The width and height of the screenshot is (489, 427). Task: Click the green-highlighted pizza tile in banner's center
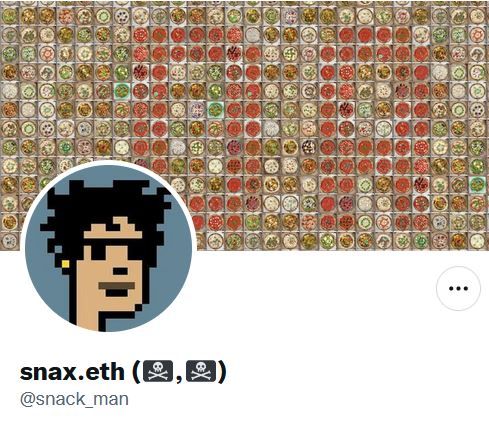tap(215, 109)
